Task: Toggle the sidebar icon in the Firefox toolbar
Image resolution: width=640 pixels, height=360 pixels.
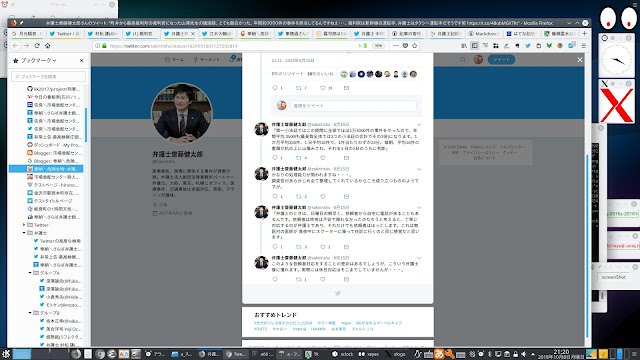Action: pyautogui.click(x=475, y=46)
